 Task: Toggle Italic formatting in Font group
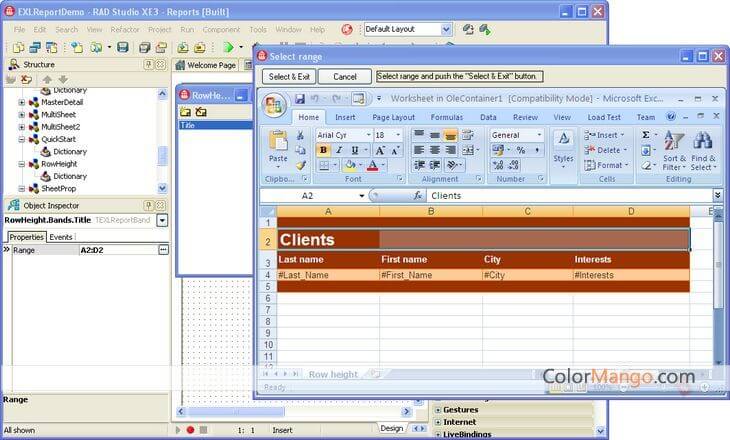339,150
